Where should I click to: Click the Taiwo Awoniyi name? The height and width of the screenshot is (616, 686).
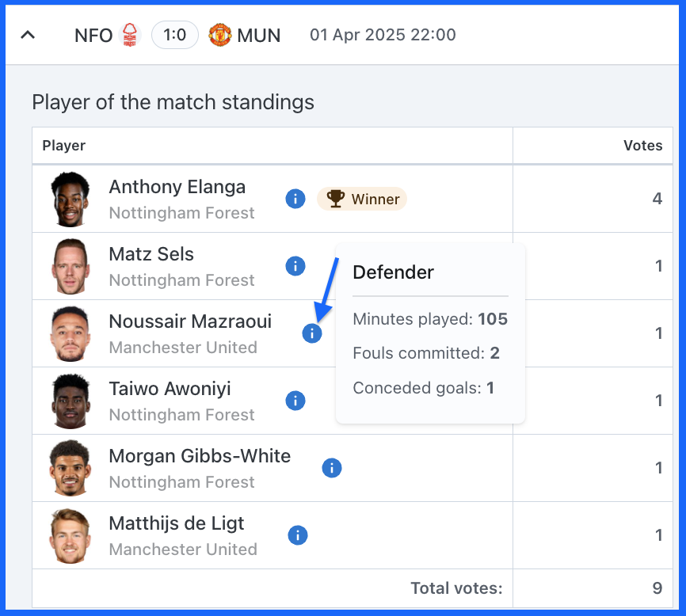coord(170,389)
